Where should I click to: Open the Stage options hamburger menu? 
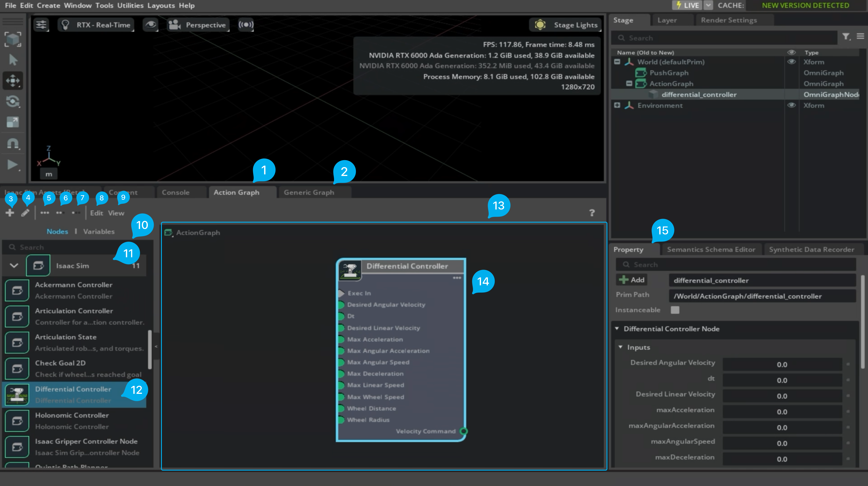click(x=860, y=36)
